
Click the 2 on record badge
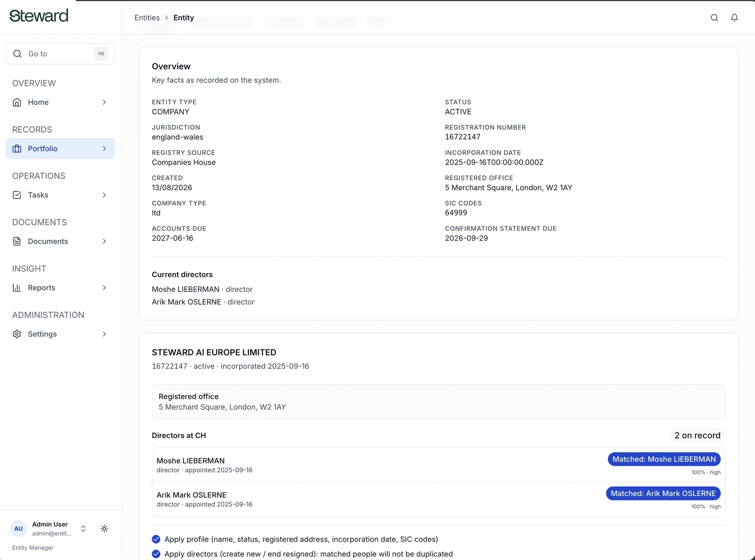pyautogui.click(x=697, y=436)
